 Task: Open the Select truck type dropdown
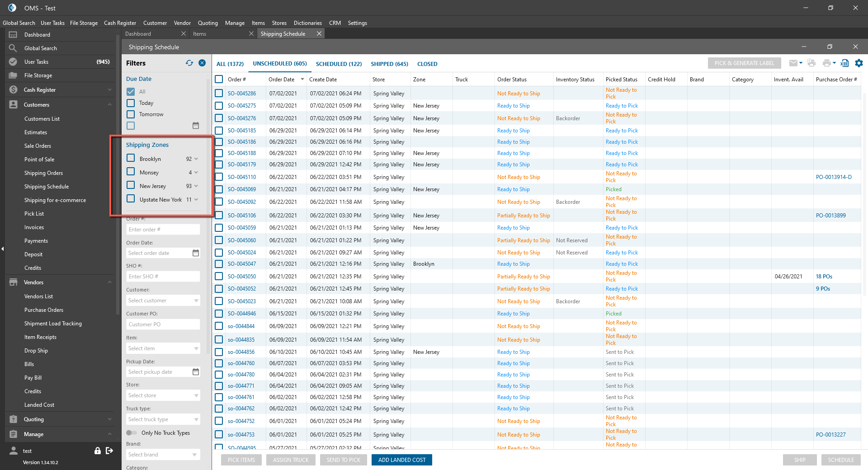tap(163, 419)
